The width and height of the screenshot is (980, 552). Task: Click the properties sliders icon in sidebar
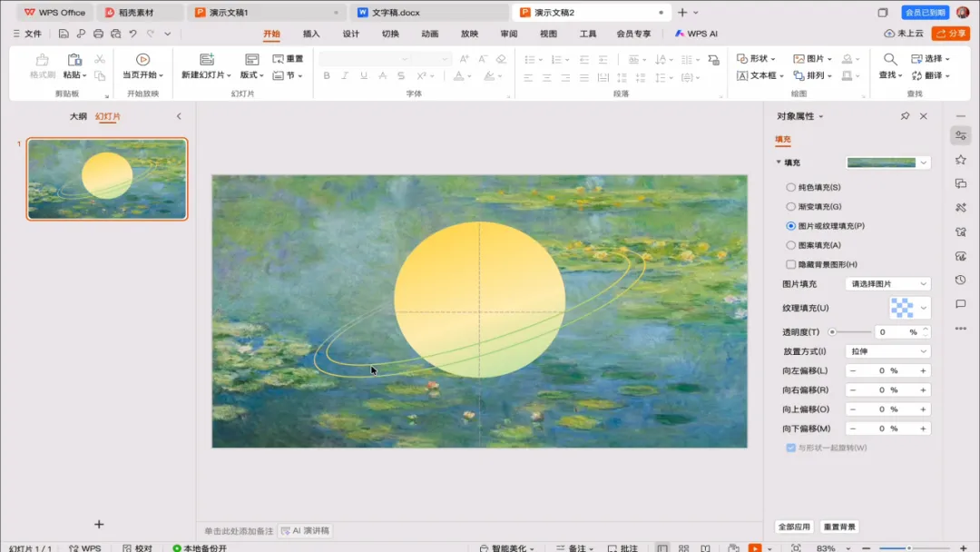(961, 135)
